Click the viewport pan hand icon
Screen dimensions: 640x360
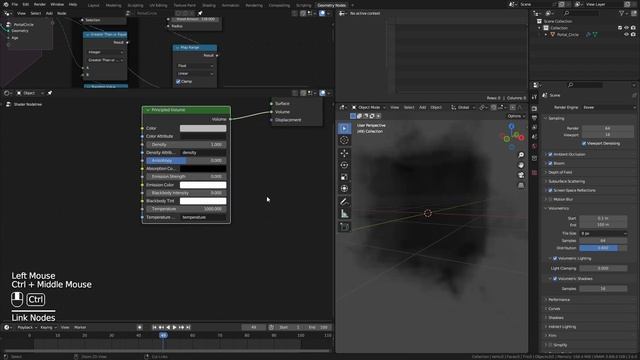click(521, 165)
